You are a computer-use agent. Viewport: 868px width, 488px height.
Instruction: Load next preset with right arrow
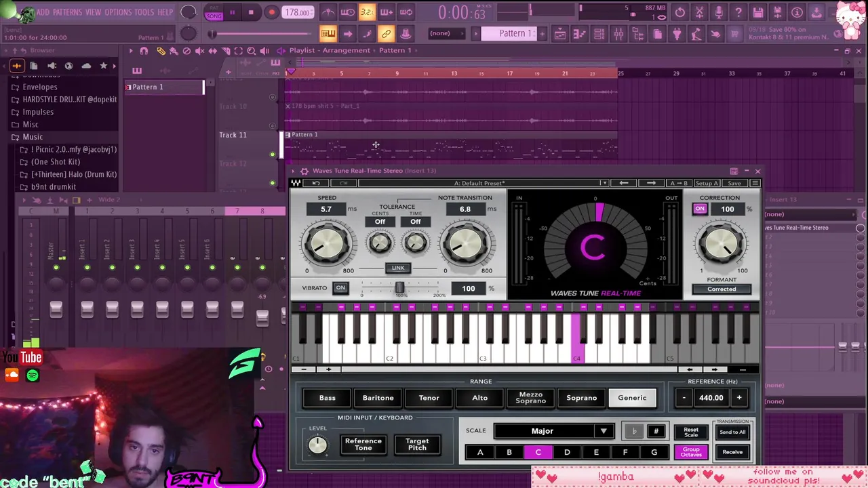click(x=651, y=183)
